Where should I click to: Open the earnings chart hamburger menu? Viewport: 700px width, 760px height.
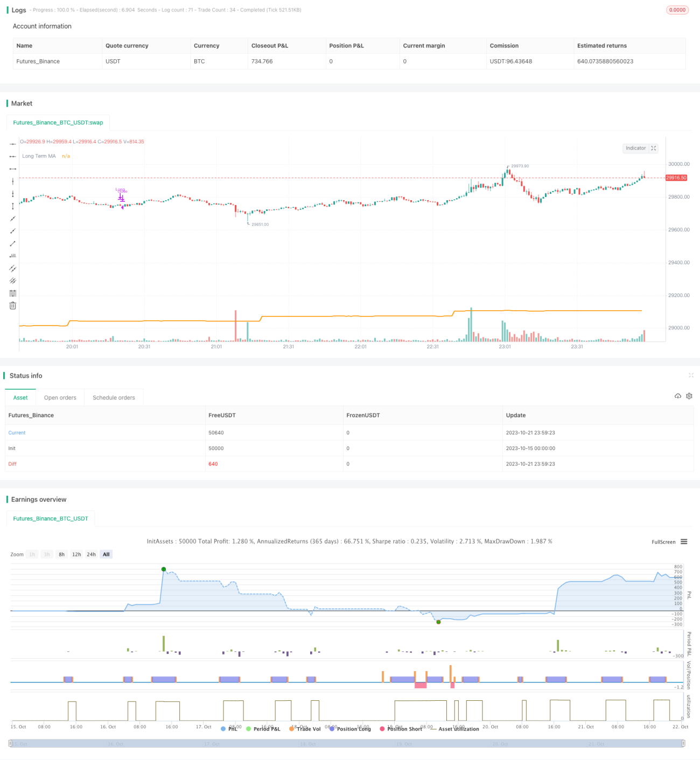click(x=684, y=542)
